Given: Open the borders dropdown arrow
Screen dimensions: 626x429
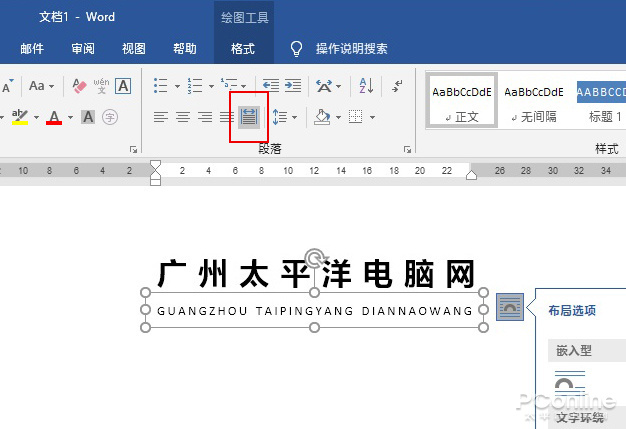Looking at the screenshot, I should point(372,117).
